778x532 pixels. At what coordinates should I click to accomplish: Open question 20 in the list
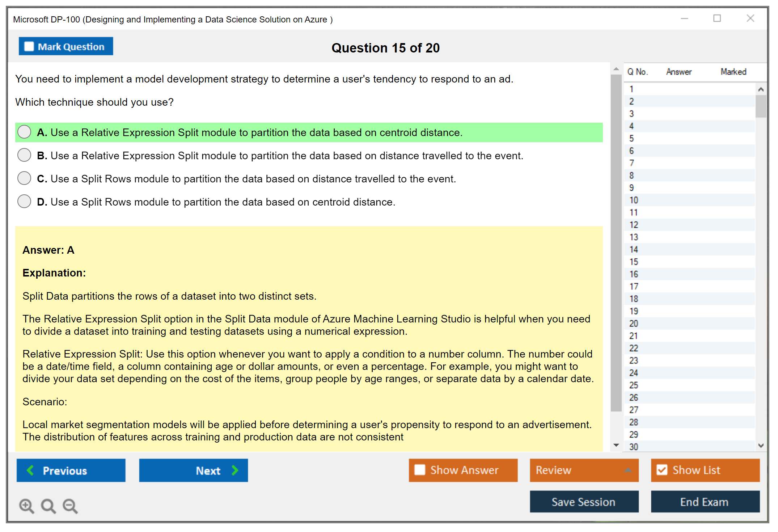click(634, 323)
